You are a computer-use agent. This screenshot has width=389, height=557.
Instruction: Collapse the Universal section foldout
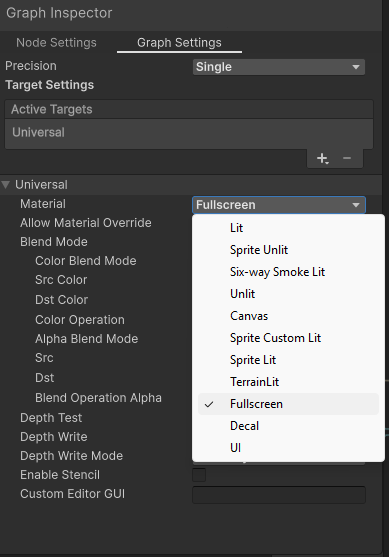coord(5,185)
